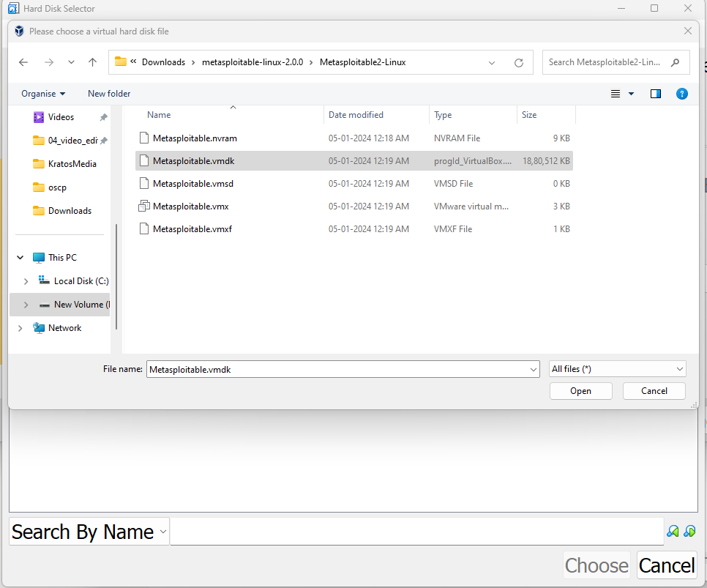Expand the Network tree node
The height and width of the screenshot is (588, 707).
(20, 328)
